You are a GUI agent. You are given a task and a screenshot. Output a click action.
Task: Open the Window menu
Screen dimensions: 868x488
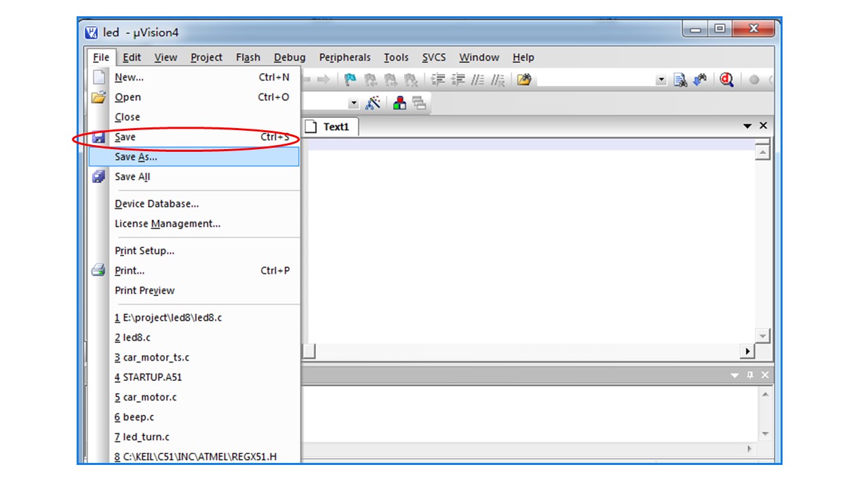tap(479, 58)
